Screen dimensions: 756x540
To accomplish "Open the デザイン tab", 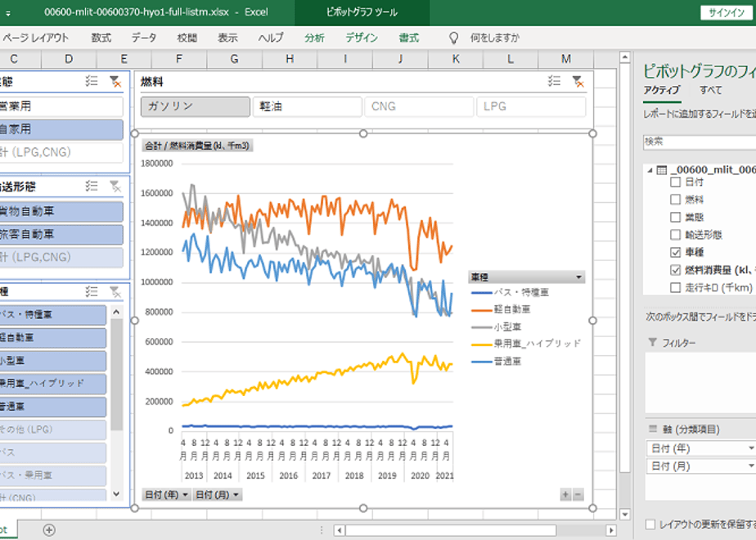I will (x=362, y=38).
